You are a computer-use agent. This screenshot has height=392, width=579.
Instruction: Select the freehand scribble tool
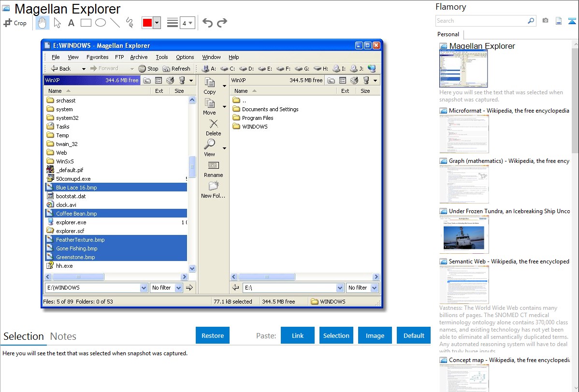click(130, 23)
